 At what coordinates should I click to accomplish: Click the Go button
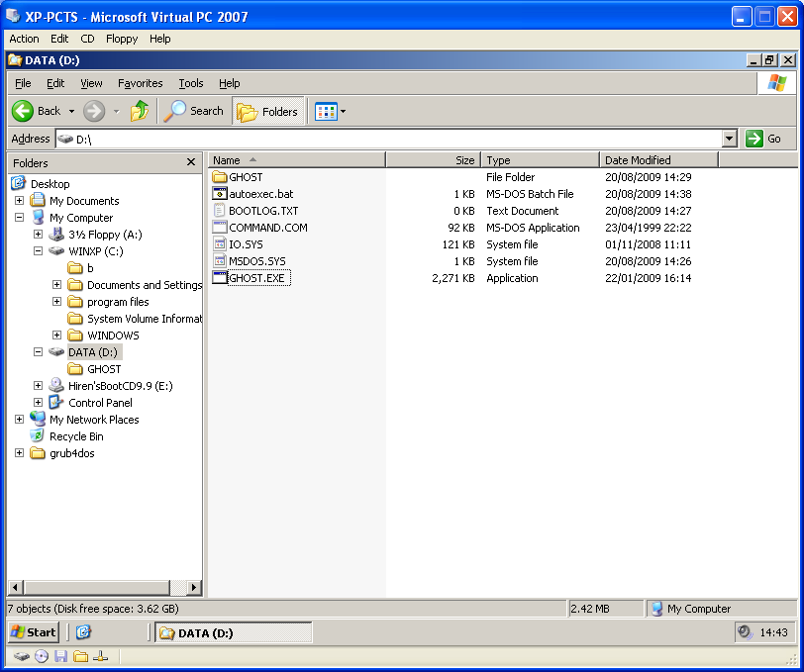pyautogui.click(x=764, y=139)
